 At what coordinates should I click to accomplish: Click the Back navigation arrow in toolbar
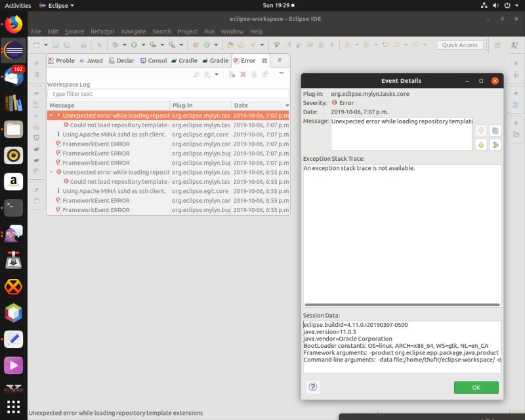coord(397,45)
